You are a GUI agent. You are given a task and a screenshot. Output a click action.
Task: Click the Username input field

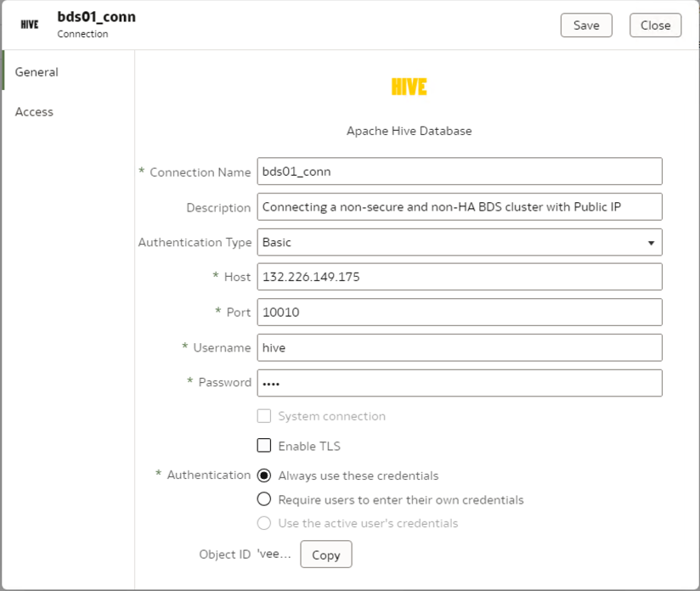pyautogui.click(x=459, y=347)
